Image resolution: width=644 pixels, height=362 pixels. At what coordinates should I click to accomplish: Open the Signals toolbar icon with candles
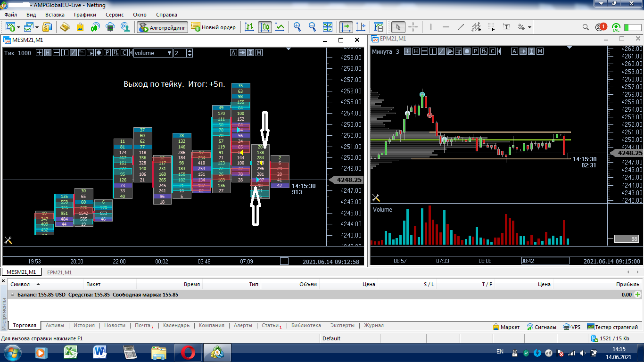coord(95,27)
